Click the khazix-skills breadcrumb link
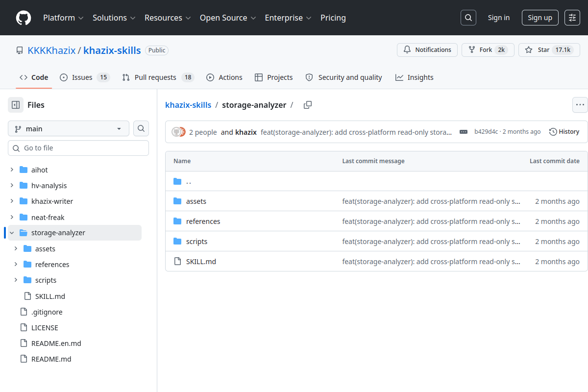Image resolution: width=588 pixels, height=392 pixels. 188,105
